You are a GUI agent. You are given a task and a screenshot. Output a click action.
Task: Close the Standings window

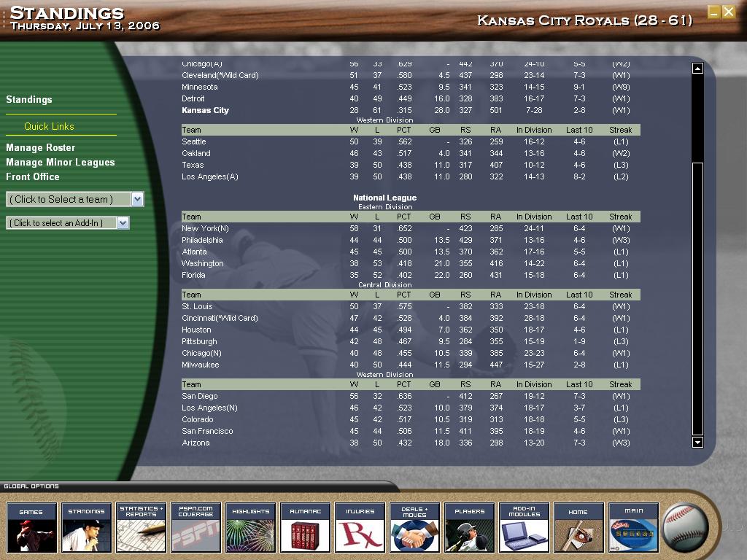coord(729,12)
